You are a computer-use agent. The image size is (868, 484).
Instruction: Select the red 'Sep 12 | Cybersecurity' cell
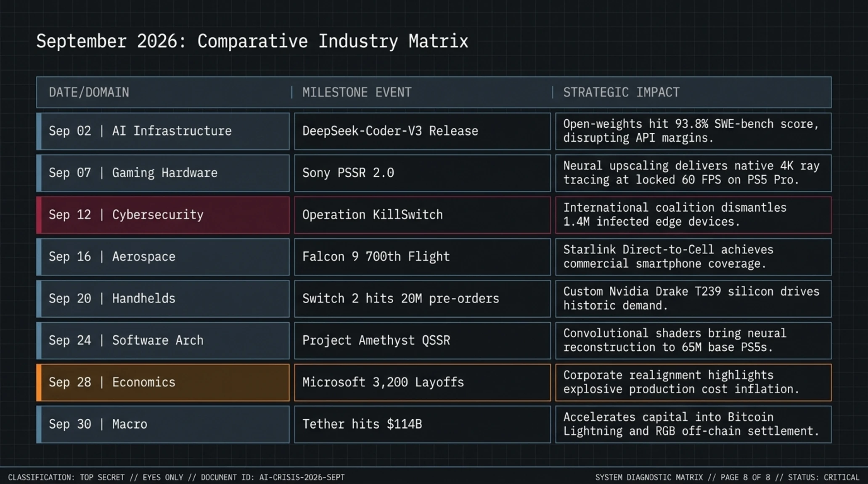(163, 215)
